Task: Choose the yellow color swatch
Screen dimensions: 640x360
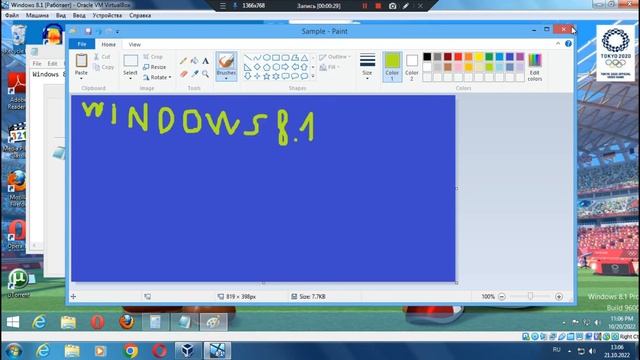Action: click(479, 56)
